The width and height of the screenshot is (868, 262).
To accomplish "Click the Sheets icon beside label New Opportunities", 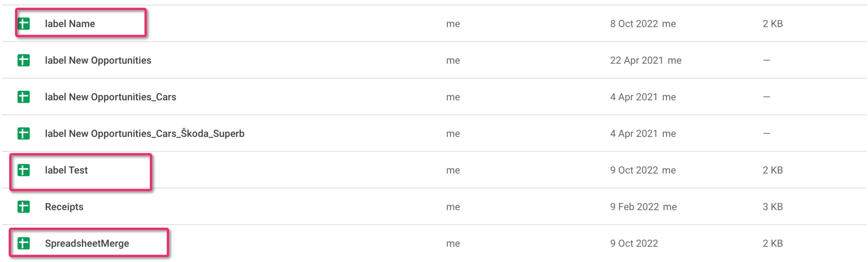I will 24,60.
